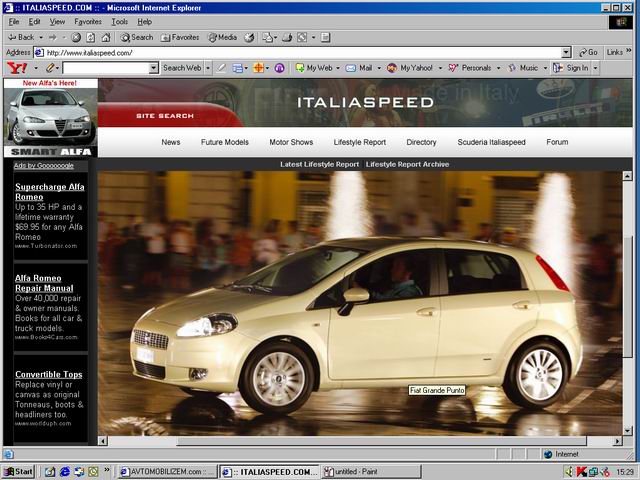The height and width of the screenshot is (480, 640).
Task: Stop loading the page
Action: (x=76, y=38)
